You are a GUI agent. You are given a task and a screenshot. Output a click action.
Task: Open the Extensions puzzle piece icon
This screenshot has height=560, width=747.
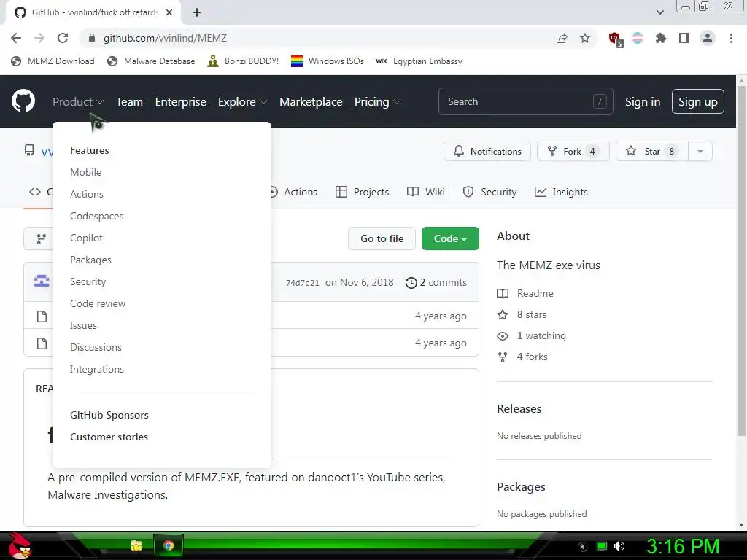[661, 38]
